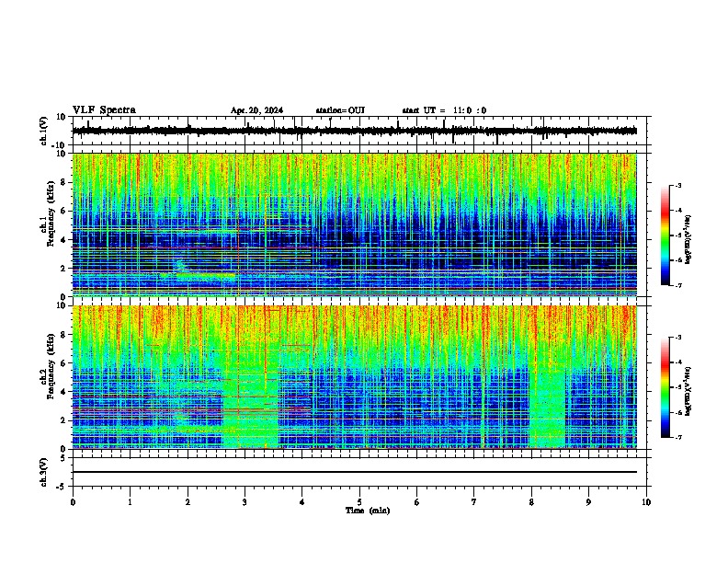The width and height of the screenshot is (728, 563).
Task: Click time axis tick label "1"
Action: (x=130, y=502)
